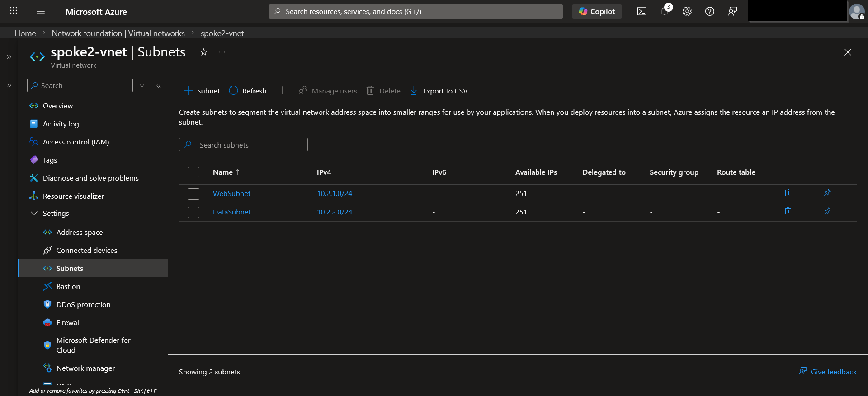Toggle expand/collapse all menu groups arrows

point(142,85)
